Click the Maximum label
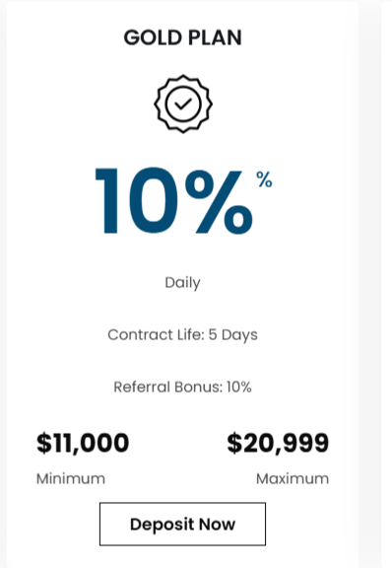 click(x=293, y=479)
